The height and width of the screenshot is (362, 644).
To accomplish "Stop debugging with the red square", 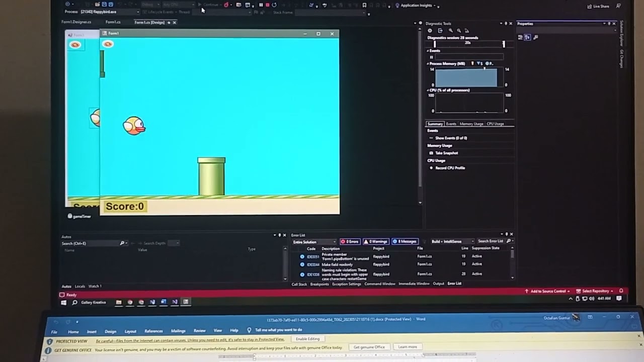I will [267, 5].
